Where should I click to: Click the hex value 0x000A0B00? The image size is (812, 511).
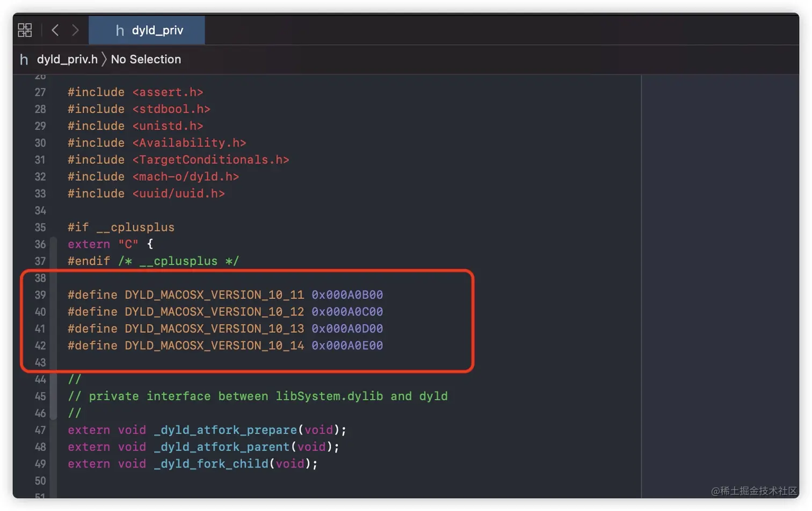click(x=347, y=295)
